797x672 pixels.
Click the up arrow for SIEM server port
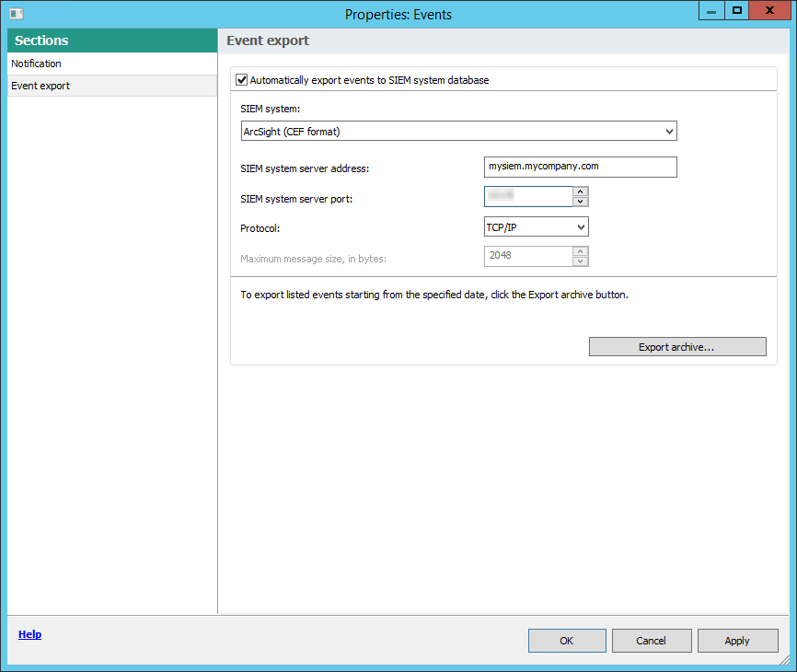pos(582,191)
